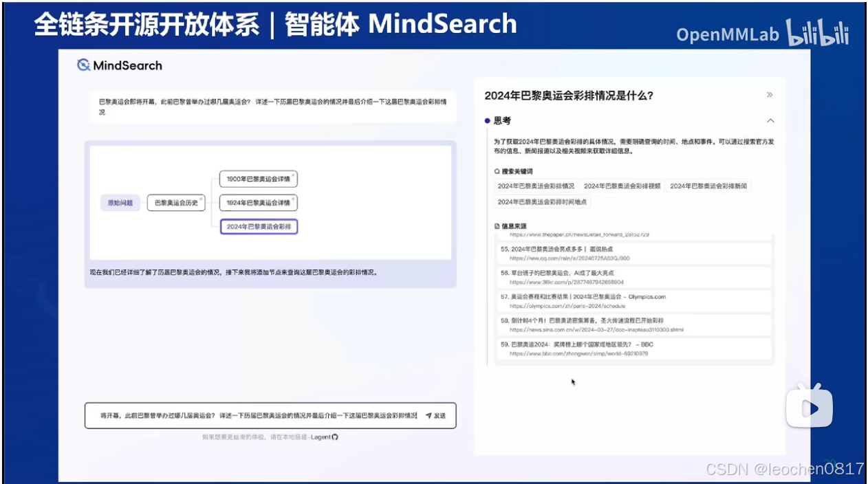Click the Lagent link under the input
Image resolution: width=868 pixels, height=484 pixels.
click(x=321, y=437)
